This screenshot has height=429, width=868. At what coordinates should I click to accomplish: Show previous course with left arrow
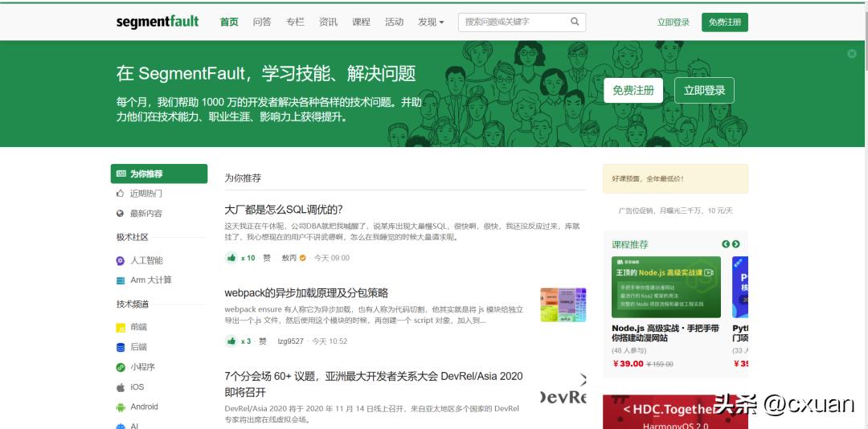pyautogui.click(x=726, y=244)
